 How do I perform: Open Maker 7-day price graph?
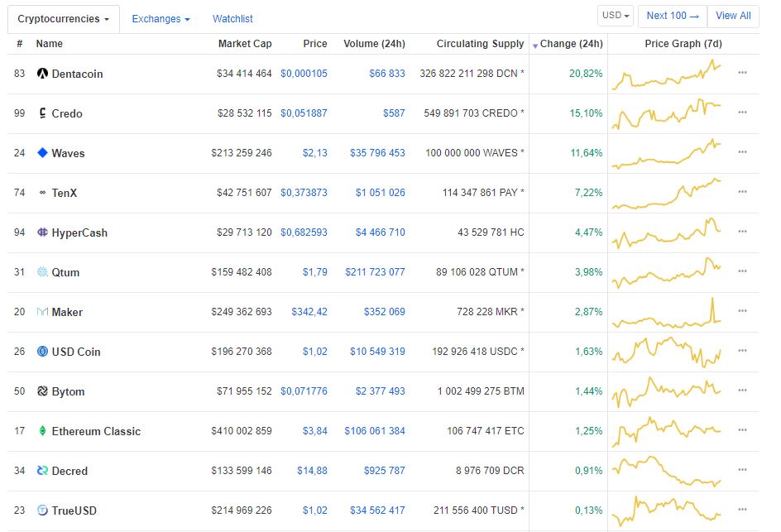pos(667,312)
